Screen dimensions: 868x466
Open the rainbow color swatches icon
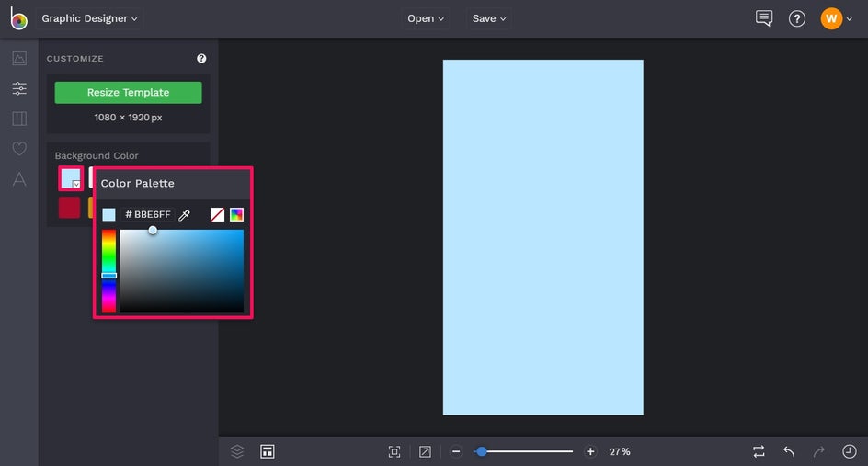(236, 215)
